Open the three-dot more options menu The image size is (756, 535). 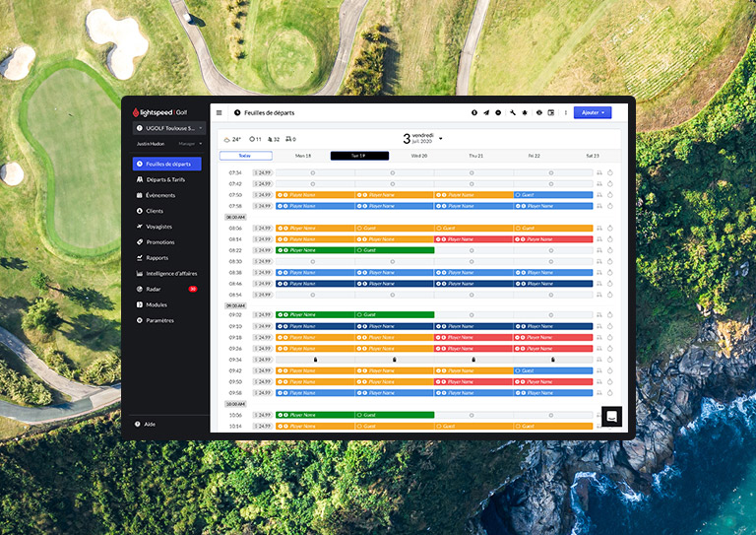565,112
